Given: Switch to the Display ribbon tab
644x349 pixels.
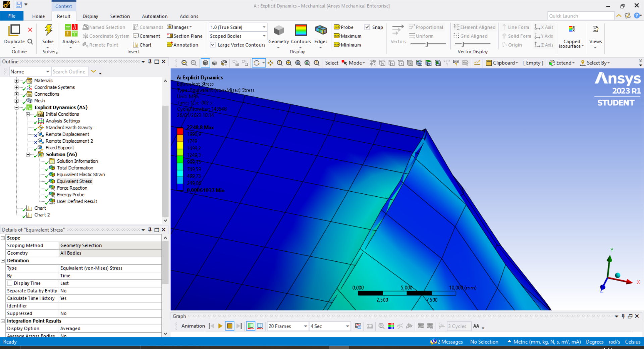Looking at the screenshot, I should (x=90, y=16).
